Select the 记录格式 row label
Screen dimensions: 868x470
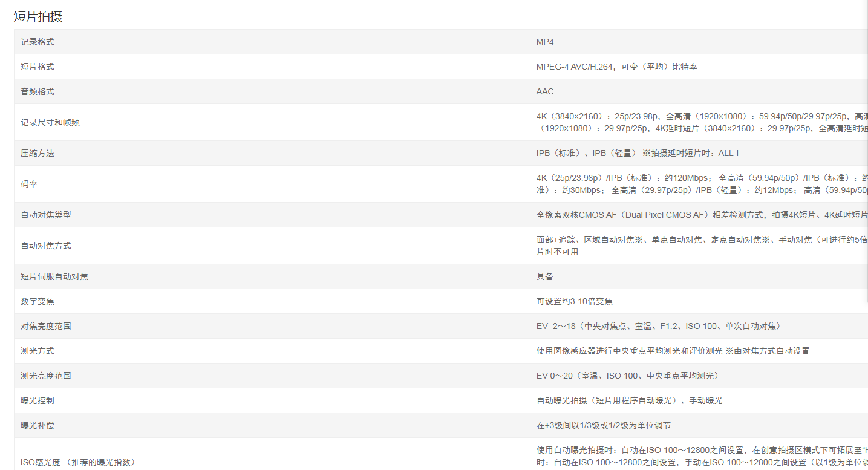pyautogui.click(x=38, y=42)
